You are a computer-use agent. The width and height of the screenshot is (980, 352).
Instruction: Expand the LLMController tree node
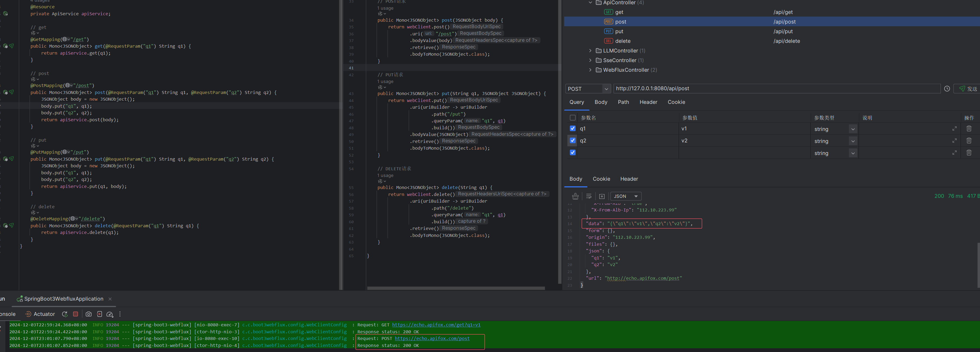(590, 51)
